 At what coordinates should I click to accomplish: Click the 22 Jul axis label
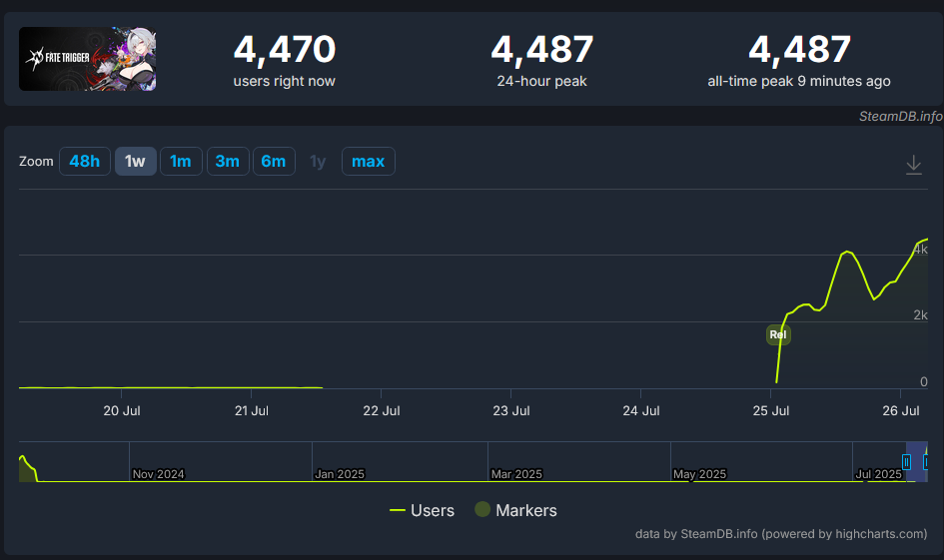(381, 411)
